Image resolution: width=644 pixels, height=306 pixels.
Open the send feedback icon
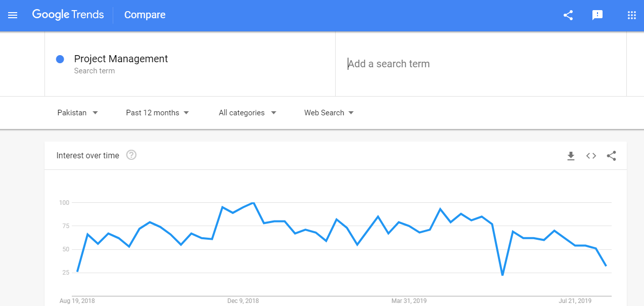click(597, 15)
